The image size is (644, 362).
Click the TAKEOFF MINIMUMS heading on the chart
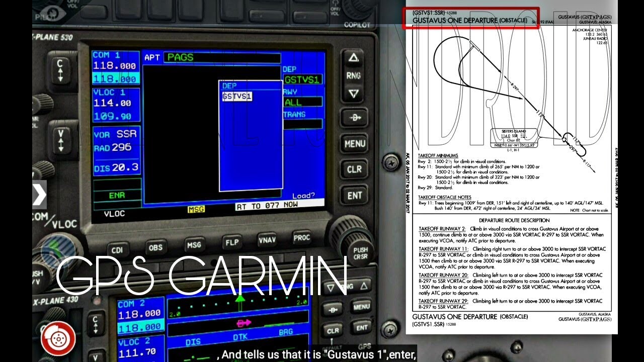click(x=438, y=156)
